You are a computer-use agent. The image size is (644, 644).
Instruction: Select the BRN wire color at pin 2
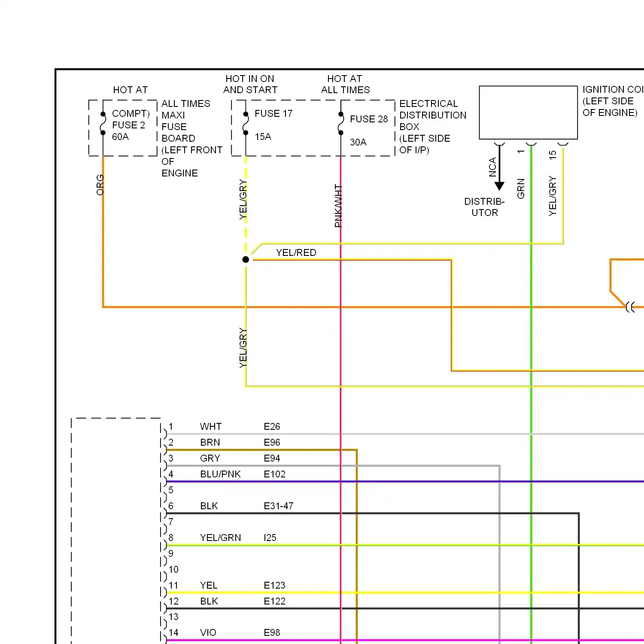click(x=210, y=442)
